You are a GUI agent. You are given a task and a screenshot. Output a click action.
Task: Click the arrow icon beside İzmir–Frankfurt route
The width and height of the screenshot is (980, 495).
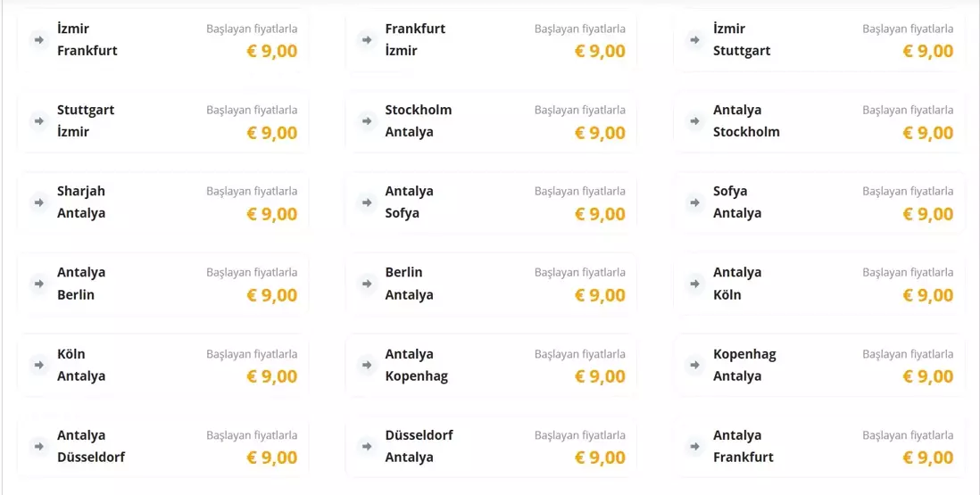click(38, 39)
